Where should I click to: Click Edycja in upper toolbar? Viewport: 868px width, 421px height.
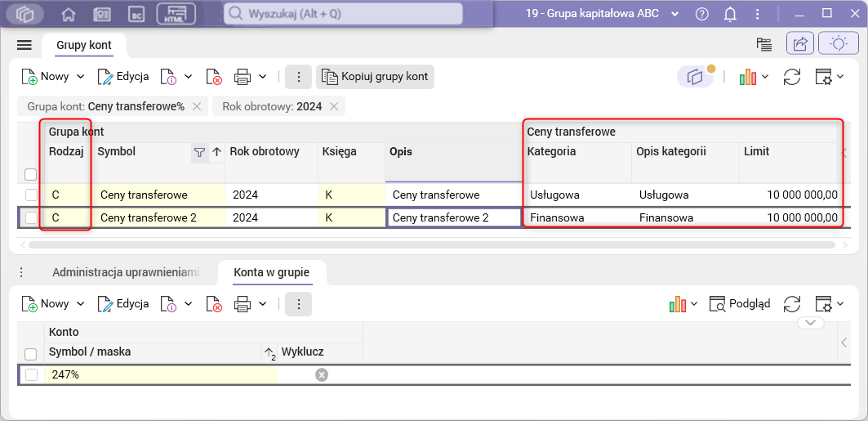(x=123, y=77)
